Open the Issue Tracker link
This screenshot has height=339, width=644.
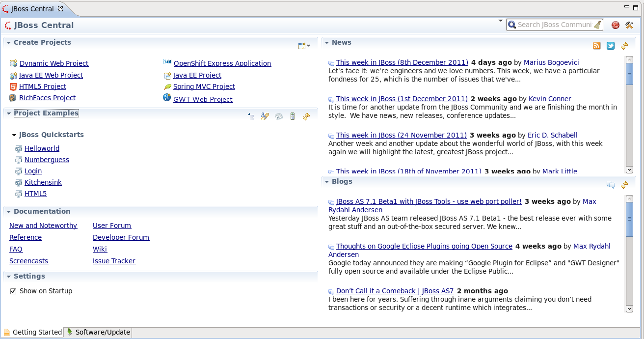pos(114,261)
